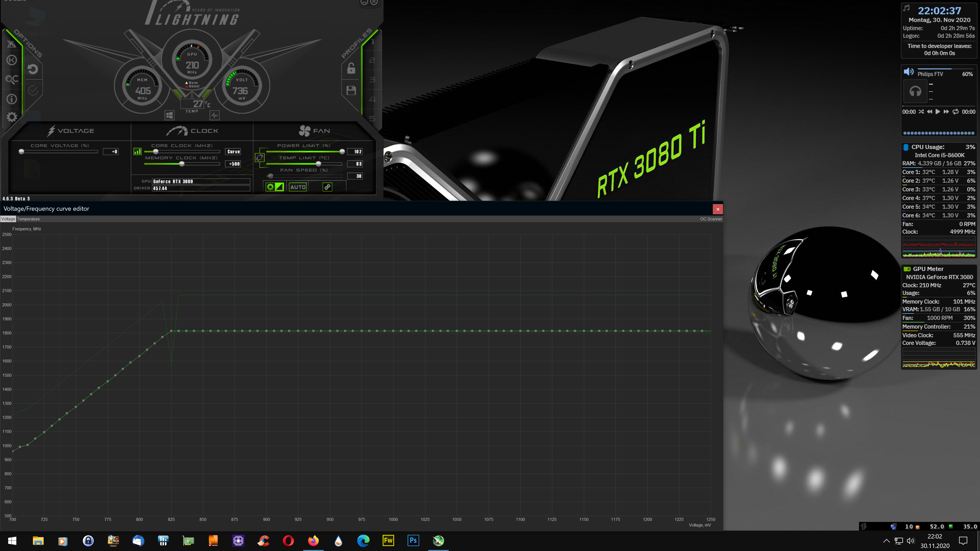
Task: Click OC Scanner in curve editor
Action: tap(711, 219)
